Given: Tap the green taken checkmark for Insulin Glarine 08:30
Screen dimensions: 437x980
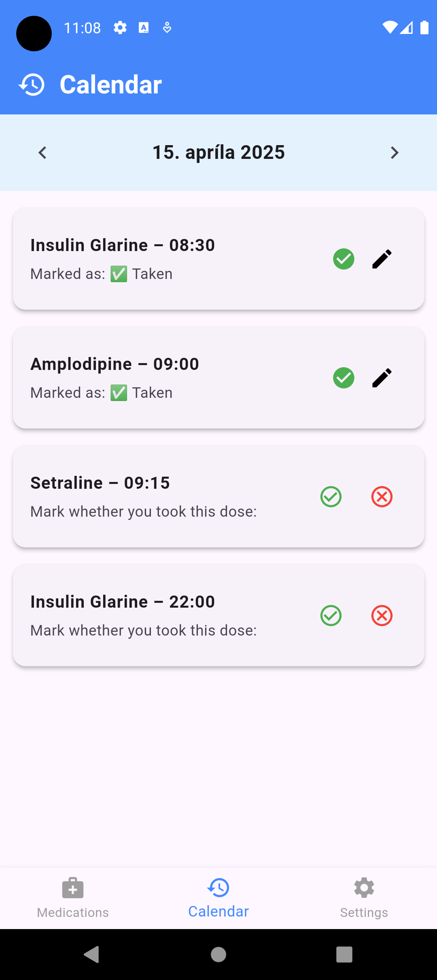Looking at the screenshot, I should pos(344,259).
